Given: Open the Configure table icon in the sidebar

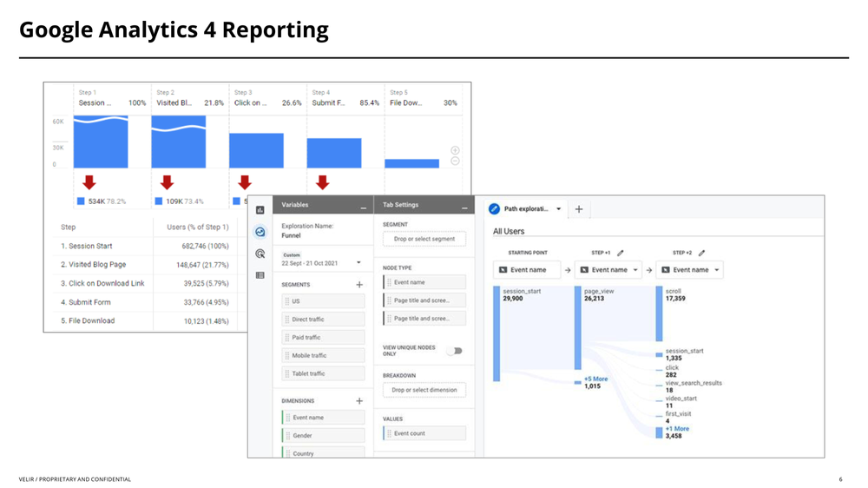Looking at the screenshot, I should point(260,275).
